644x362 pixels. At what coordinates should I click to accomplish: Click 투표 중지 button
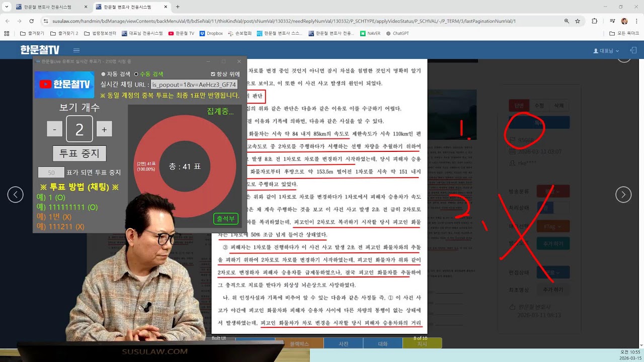pyautogui.click(x=79, y=153)
